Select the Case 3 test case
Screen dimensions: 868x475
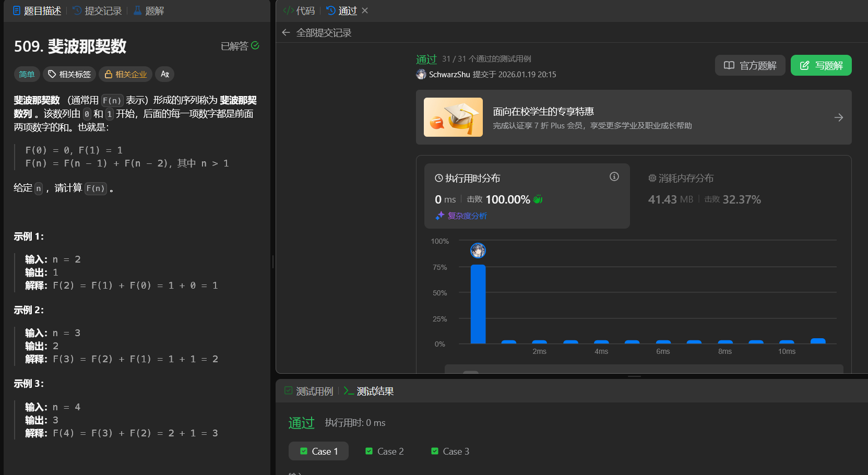[x=450, y=451]
